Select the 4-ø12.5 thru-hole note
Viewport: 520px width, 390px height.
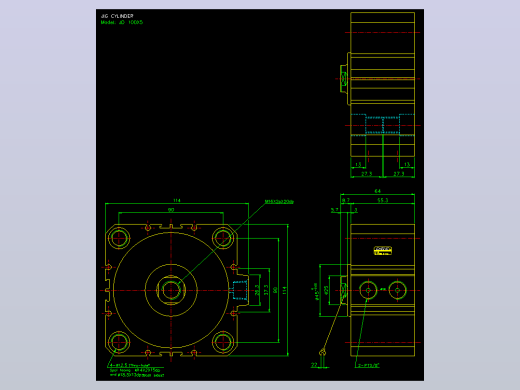pyautogui.click(x=129, y=365)
